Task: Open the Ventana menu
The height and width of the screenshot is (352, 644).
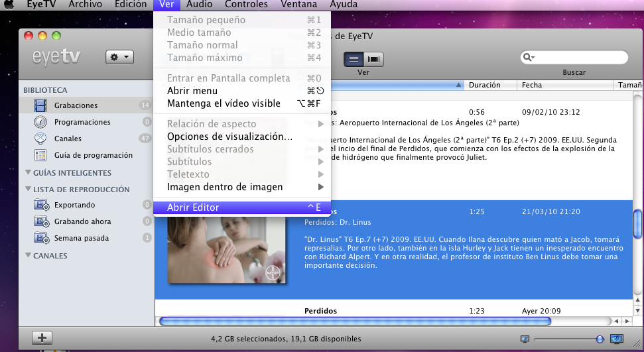Action: [298, 5]
